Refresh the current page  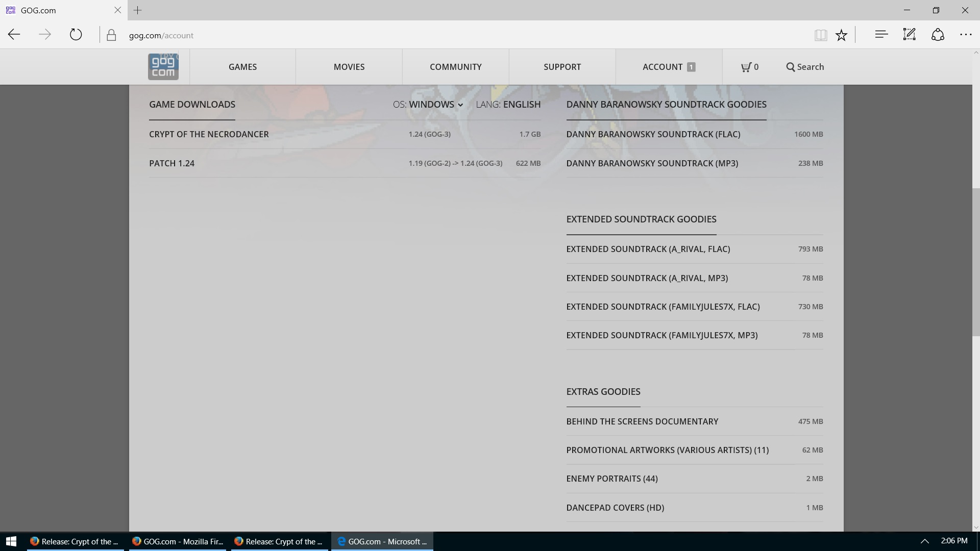(76, 35)
